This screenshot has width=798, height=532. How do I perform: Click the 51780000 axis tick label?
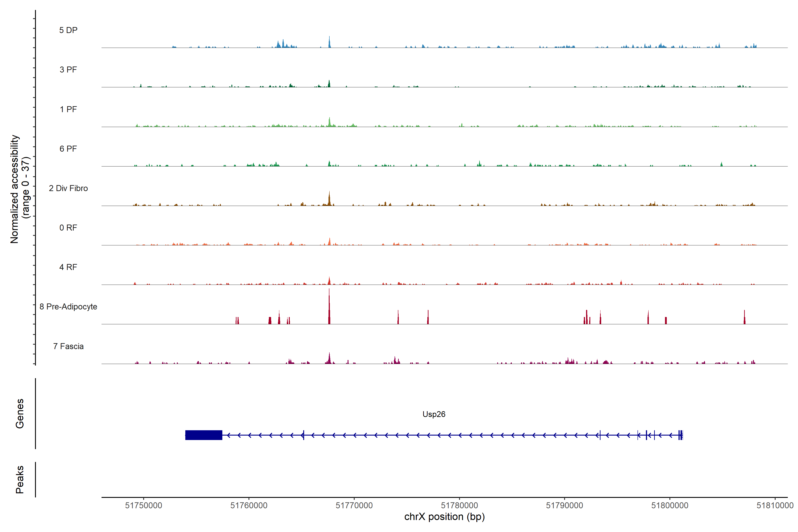tap(459, 506)
